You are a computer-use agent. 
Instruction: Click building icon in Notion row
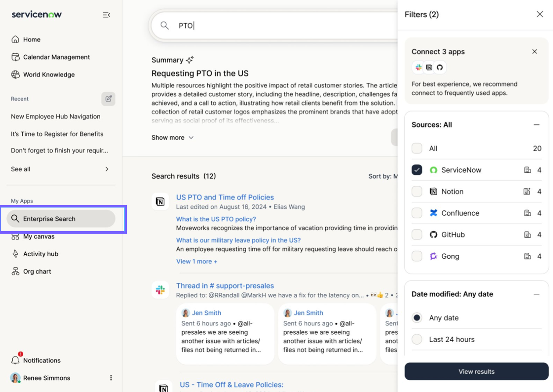click(527, 192)
